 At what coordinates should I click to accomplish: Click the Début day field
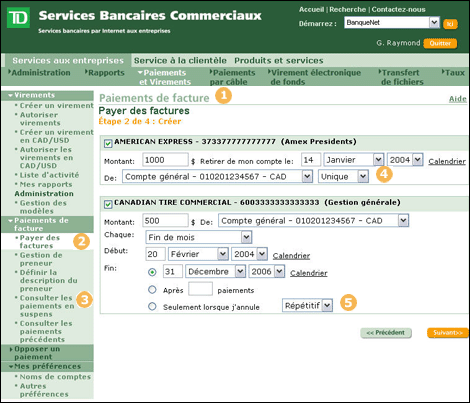click(155, 254)
